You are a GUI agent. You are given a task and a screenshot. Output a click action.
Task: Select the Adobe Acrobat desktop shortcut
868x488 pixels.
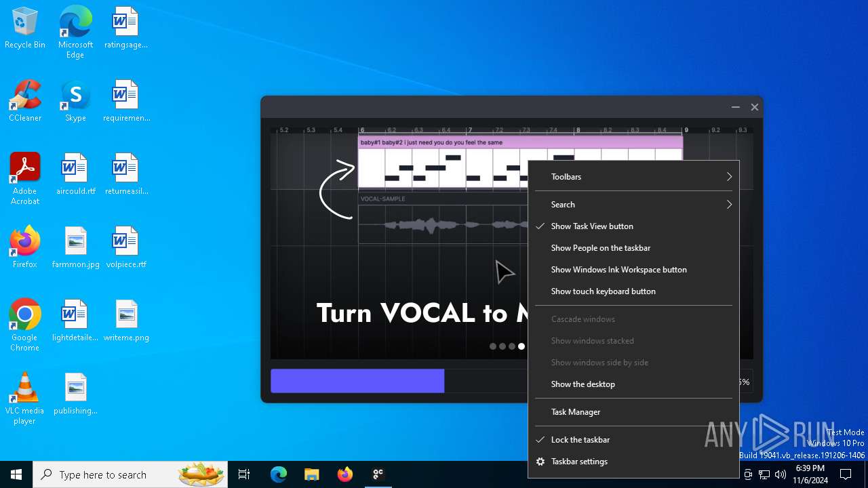pyautogui.click(x=25, y=179)
